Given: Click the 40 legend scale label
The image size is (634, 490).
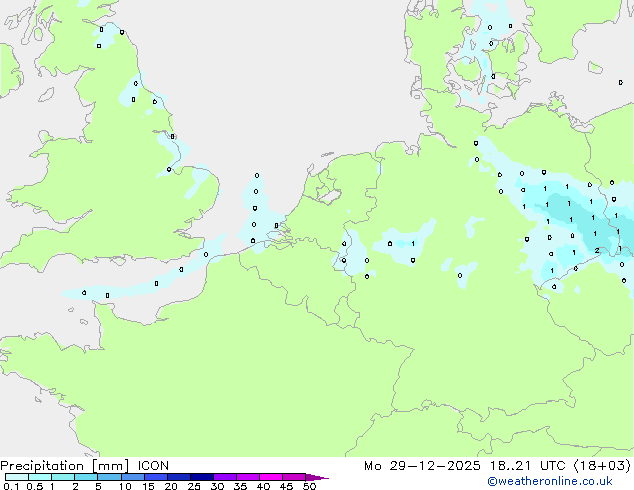Looking at the screenshot, I should tap(263, 487).
